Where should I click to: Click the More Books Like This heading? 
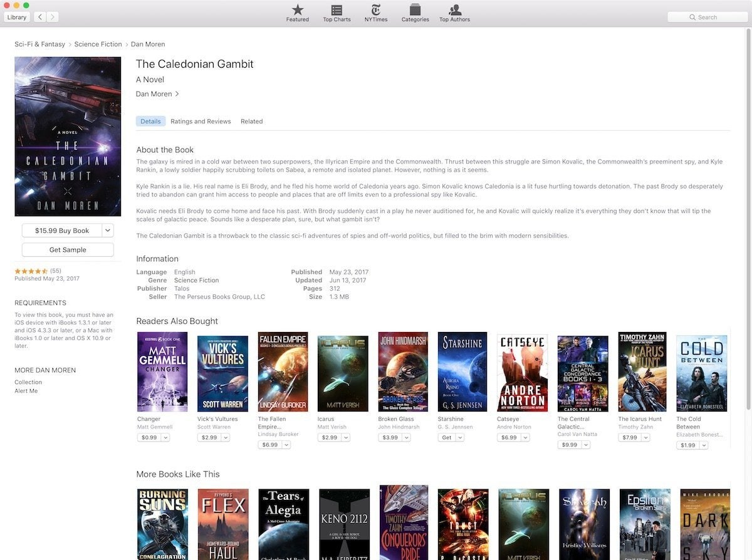pyautogui.click(x=178, y=474)
